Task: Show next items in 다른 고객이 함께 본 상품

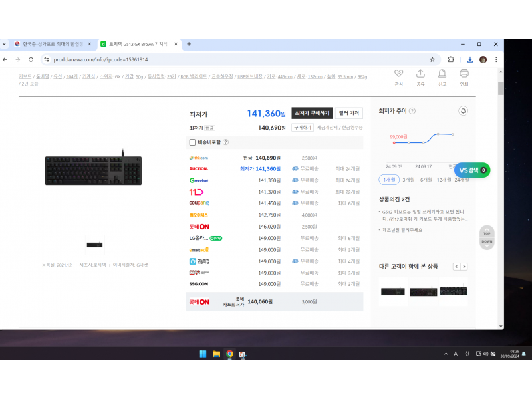Action: coord(464,267)
